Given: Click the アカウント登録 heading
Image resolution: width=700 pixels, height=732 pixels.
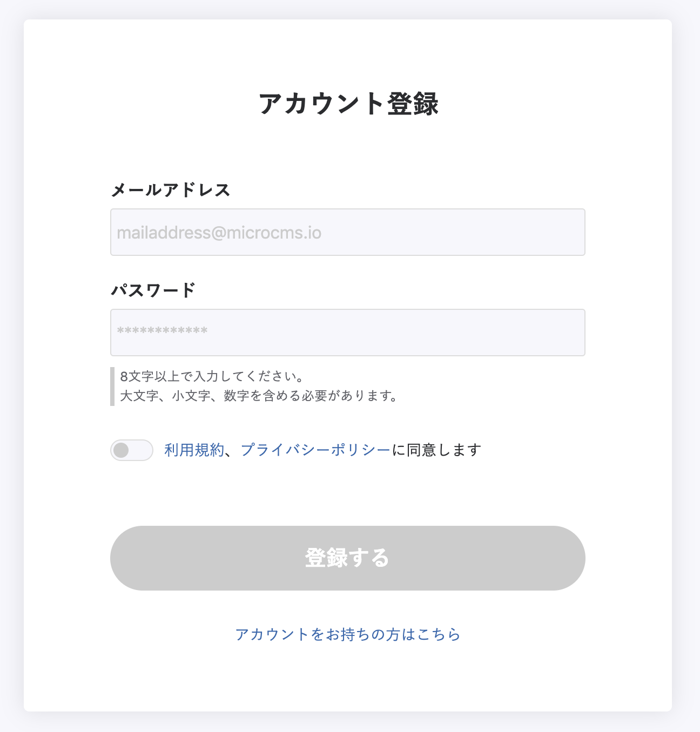Looking at the screenshot, I should pos(348,104).
